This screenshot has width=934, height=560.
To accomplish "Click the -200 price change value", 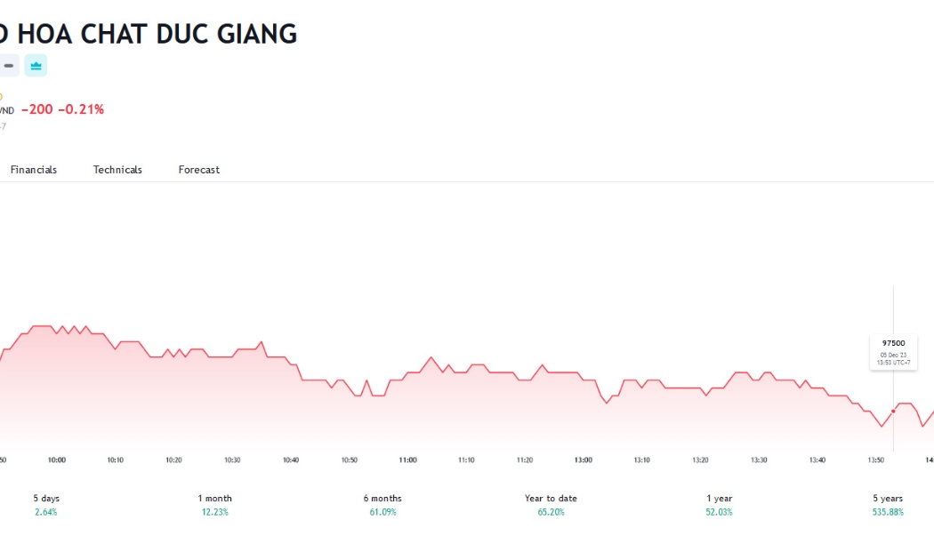I will click(x=37, y=109).
